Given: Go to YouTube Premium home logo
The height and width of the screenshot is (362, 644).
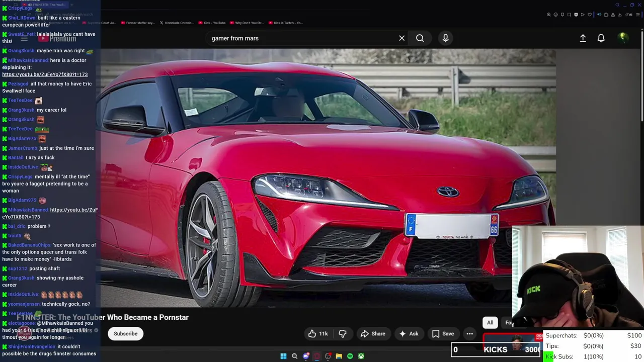Looking at the screenshot, I should [57, 38].
